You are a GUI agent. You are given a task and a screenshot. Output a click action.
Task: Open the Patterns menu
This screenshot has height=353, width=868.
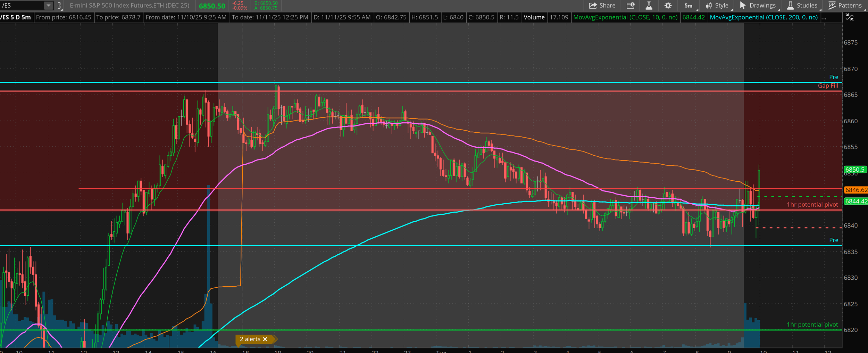tap(845, 5)
